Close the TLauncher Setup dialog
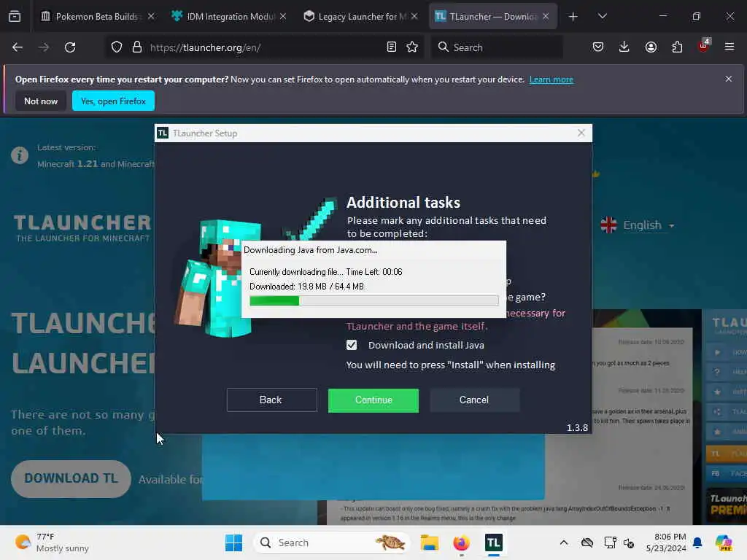This screenshot has width=747, height=560. 581,133
